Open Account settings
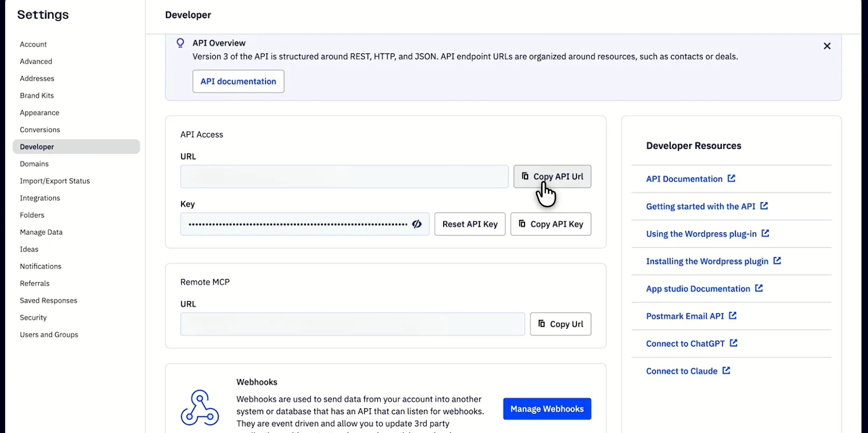This screenshot has height=433, width=868. [33, 45]
